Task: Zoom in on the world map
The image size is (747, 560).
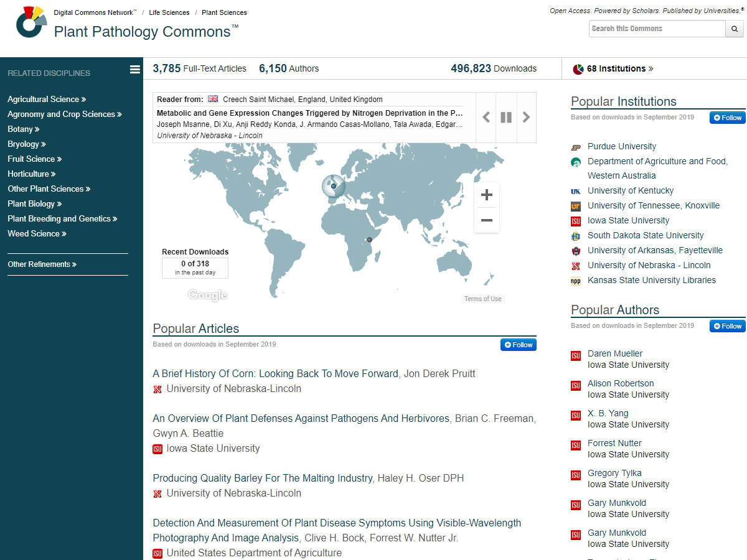Action: pos(487,195)
